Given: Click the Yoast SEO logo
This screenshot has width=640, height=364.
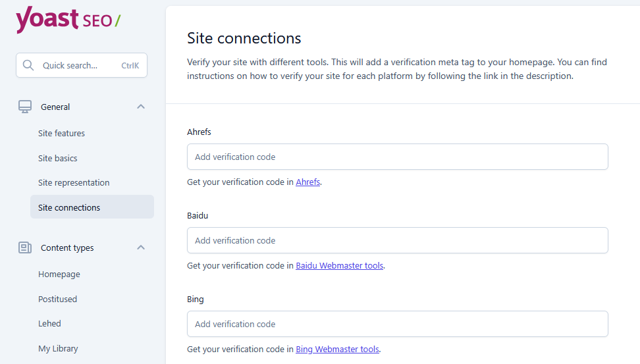Looking at the screenshot, I should click(x=68, y=20).
